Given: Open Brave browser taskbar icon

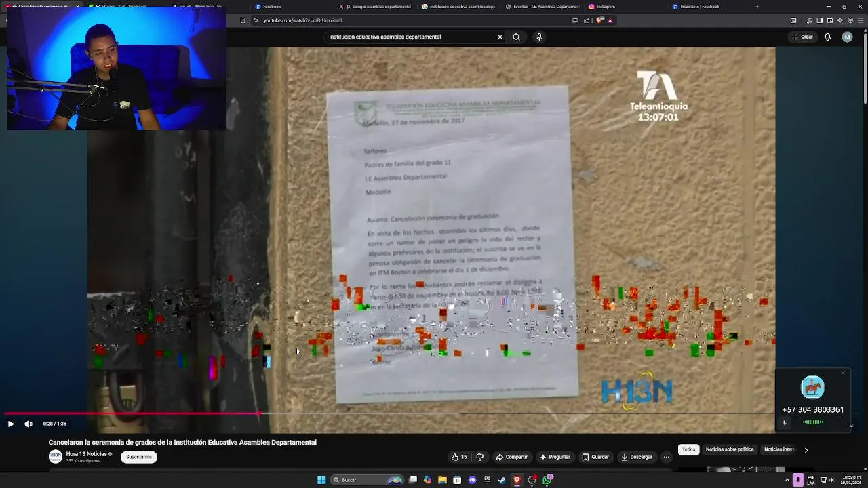Looking at the screenshot, I should pos(517,480).
